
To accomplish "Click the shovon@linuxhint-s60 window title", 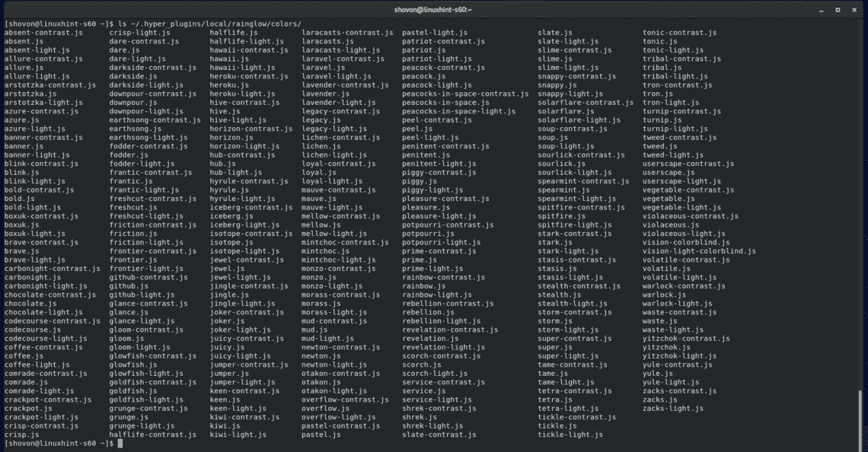I will (x=433, y=9).
